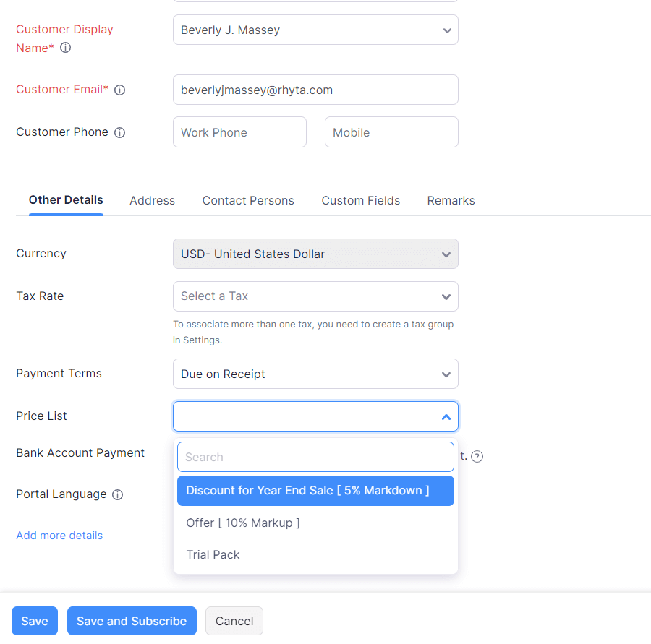Click the info icon beside Customer Email
The width and height of the screenshot is (651, 644).
[119, 90]
